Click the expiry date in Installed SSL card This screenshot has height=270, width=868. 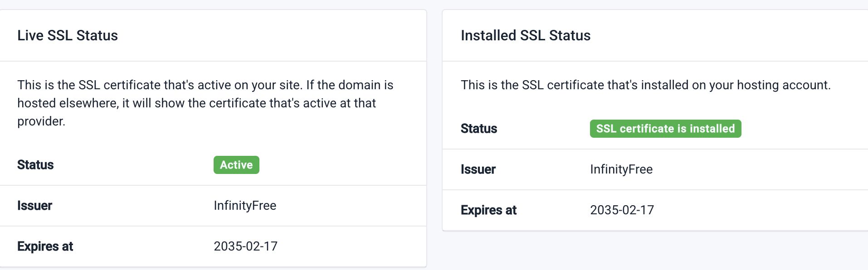click(x=622, y=210)
